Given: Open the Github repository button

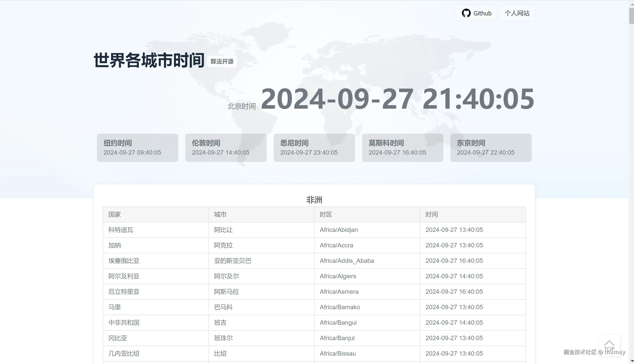Looking at the screenshot, I should coord(476,13).
